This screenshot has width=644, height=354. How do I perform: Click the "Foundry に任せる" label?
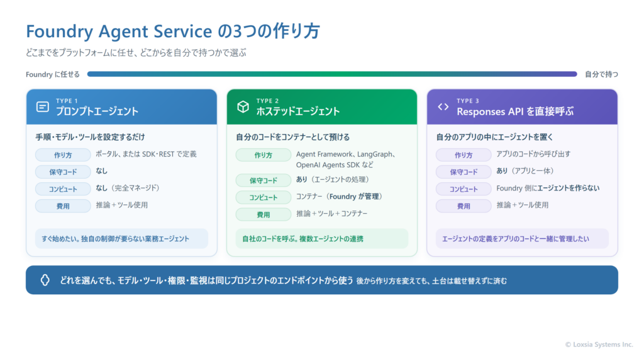coord(53,74)
